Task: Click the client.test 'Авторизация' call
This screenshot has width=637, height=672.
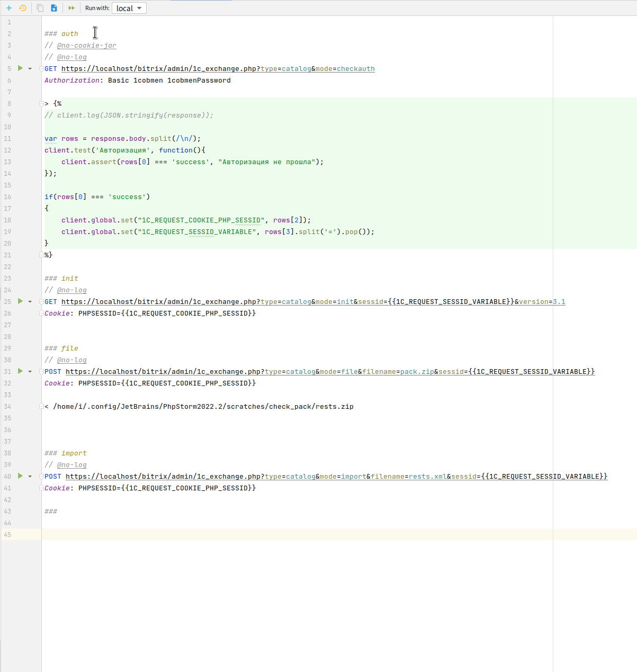Action: pyautogui.click(x=125, y=150)
